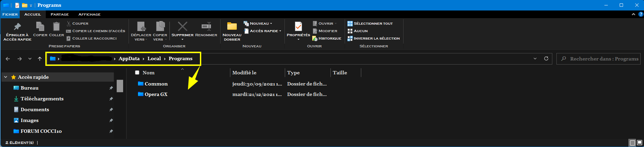Click the Copier icon in Presse-papiers
Screen dimensions: 644x147
click(x=40, y=26)
